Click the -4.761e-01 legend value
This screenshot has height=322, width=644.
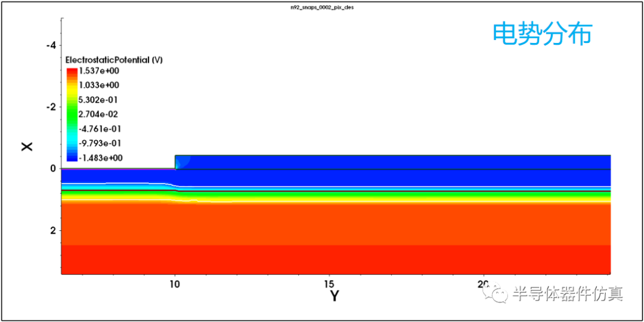(x=100, y=129)
